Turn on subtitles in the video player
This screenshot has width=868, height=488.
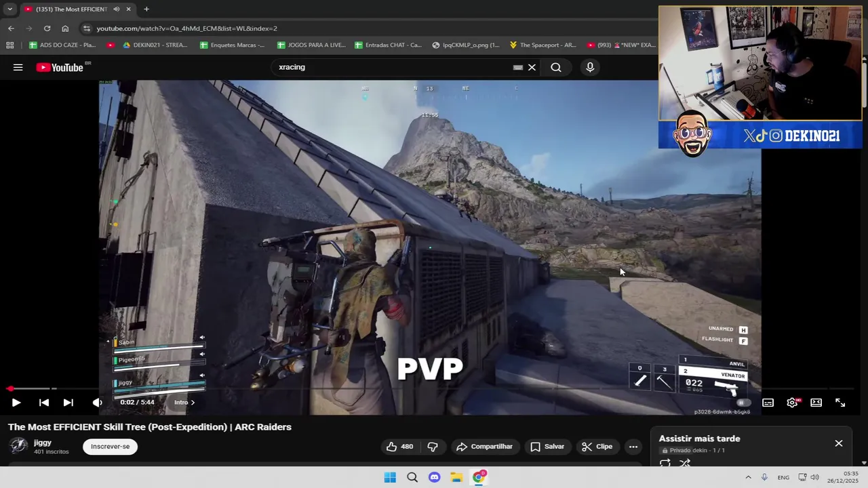pyautogui.click(x=768, y=403)
